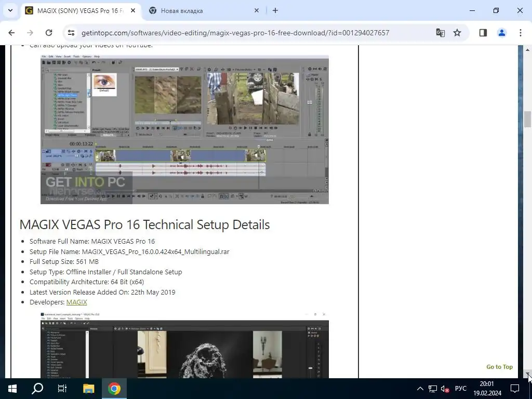Click the Technical Setup Details heading
Screen dimensions: 532x399
[x=144, y=224]
